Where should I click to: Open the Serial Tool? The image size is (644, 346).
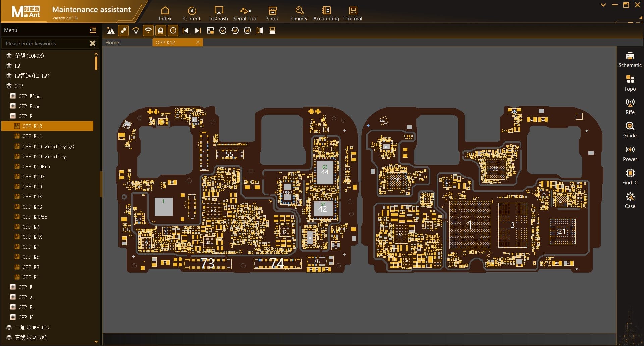(x=245, y=14)
